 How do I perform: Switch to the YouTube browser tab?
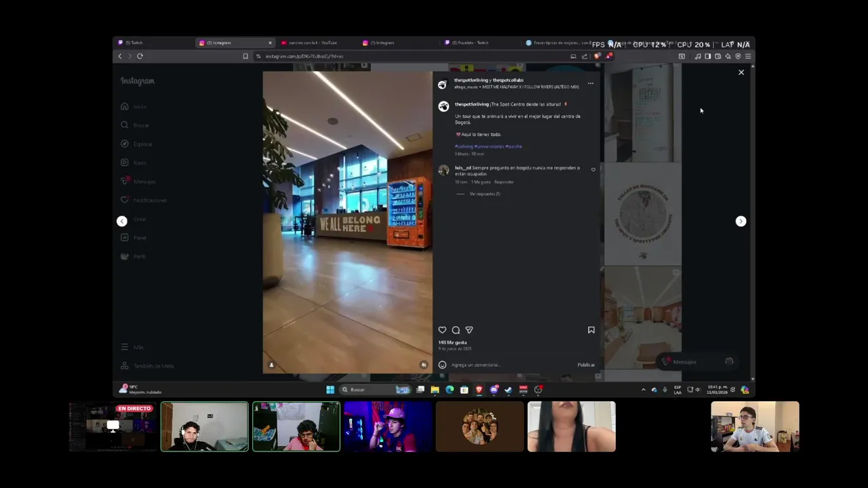(x=317, y=43)
